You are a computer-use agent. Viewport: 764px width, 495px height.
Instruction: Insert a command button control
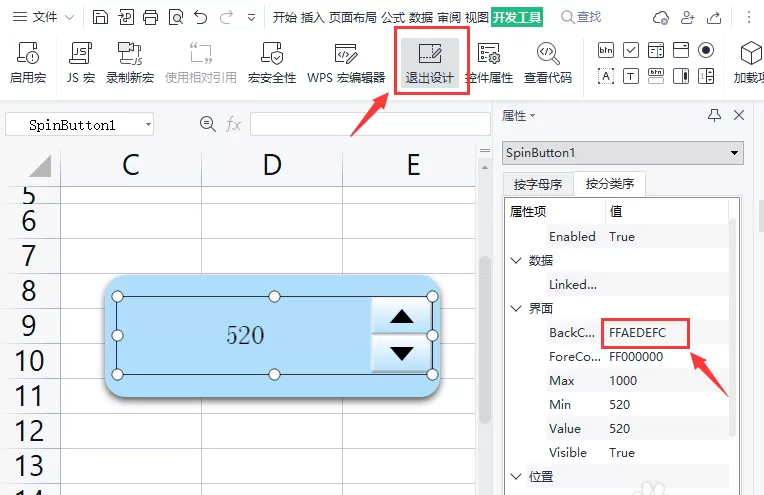coord(606,50)
